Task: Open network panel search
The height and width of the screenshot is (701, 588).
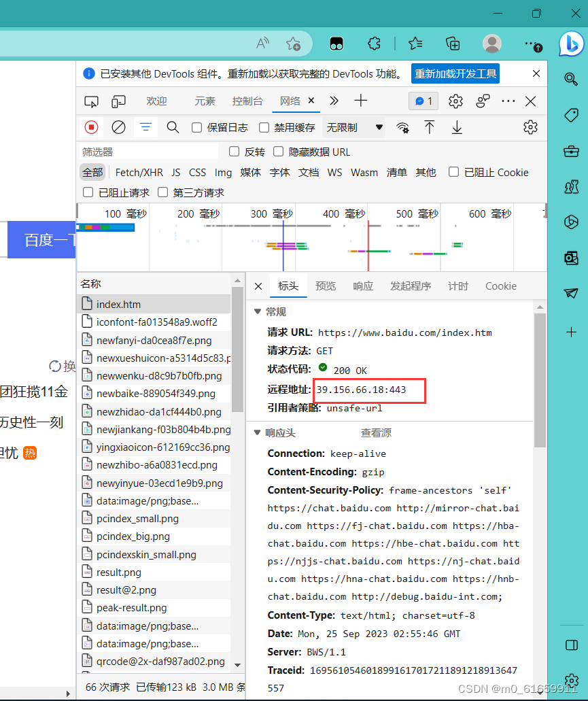Action: click(x=172, y=127)
